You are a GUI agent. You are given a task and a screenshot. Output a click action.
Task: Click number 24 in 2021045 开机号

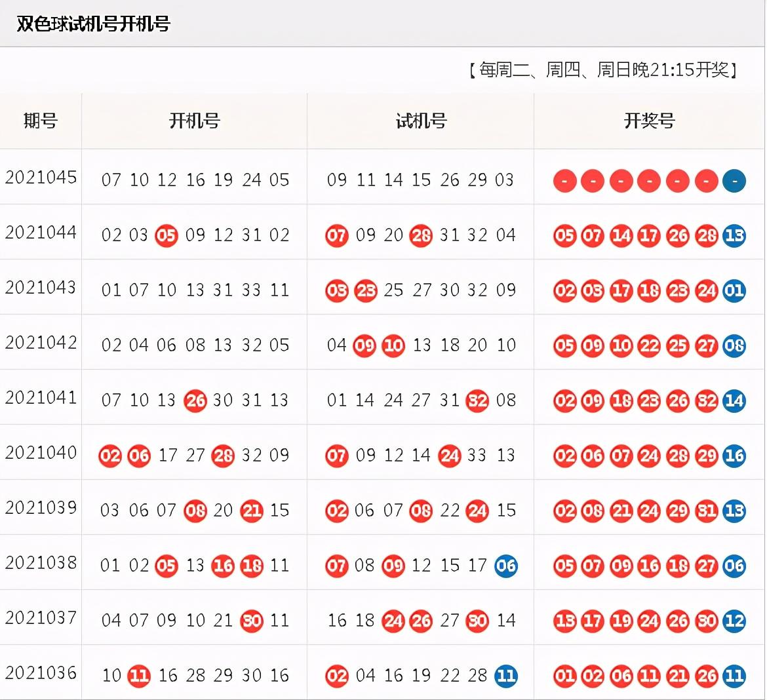[x=252, y=180]
